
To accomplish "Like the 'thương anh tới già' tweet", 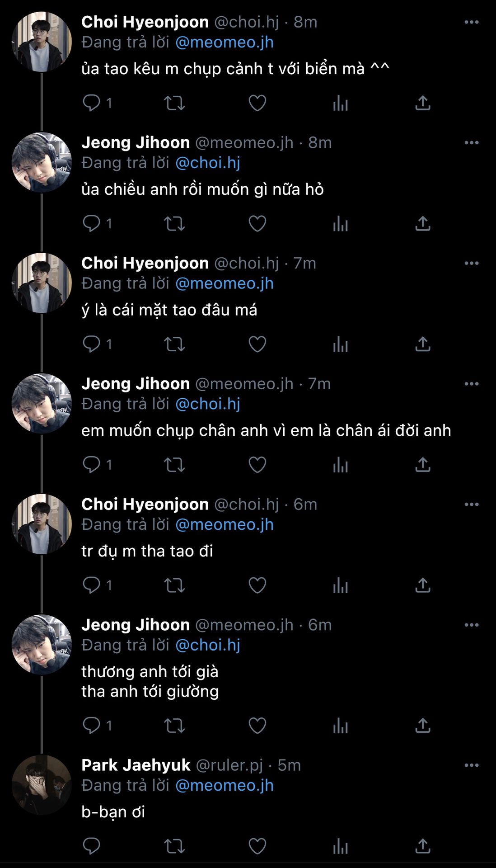I will click(257, 726).
